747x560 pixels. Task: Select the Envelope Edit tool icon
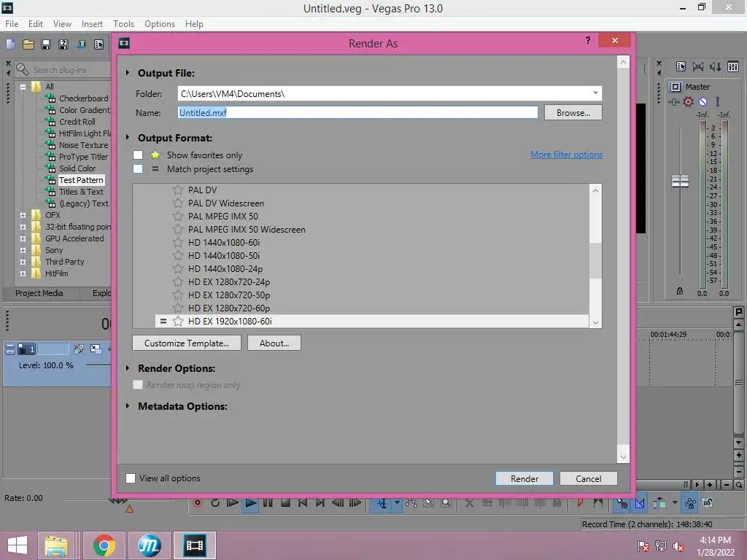(x=411, y=503)
